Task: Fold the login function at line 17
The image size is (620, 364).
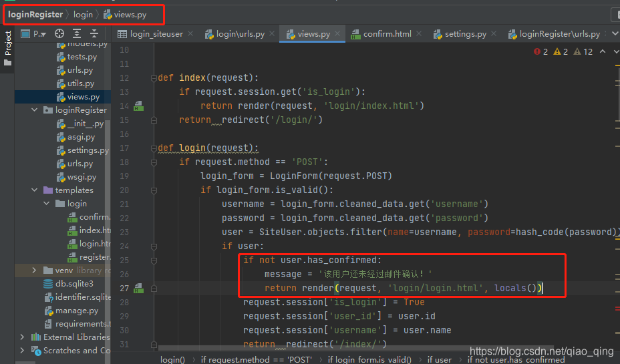Action: (154, 148)
